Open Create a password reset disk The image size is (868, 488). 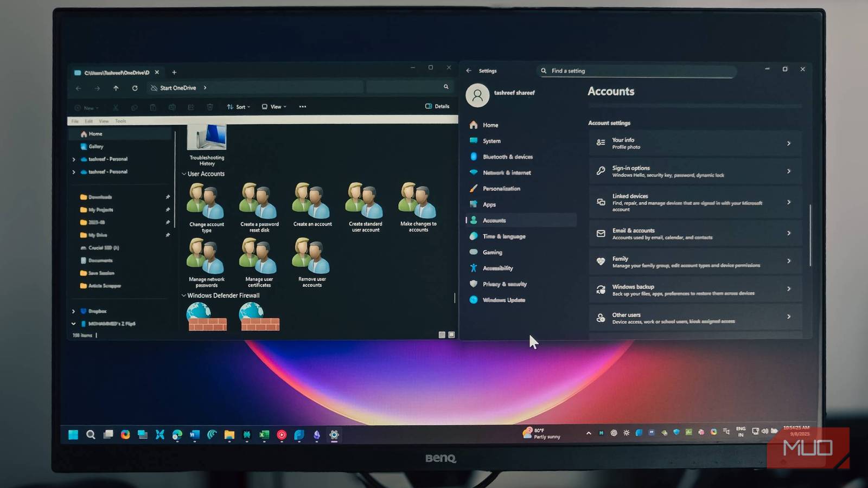(x=259, y=208)
